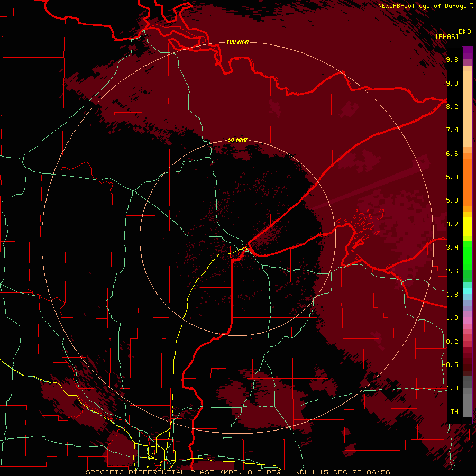
Task: Click the 1.0 value on the color scale
Action: (452, 318)
